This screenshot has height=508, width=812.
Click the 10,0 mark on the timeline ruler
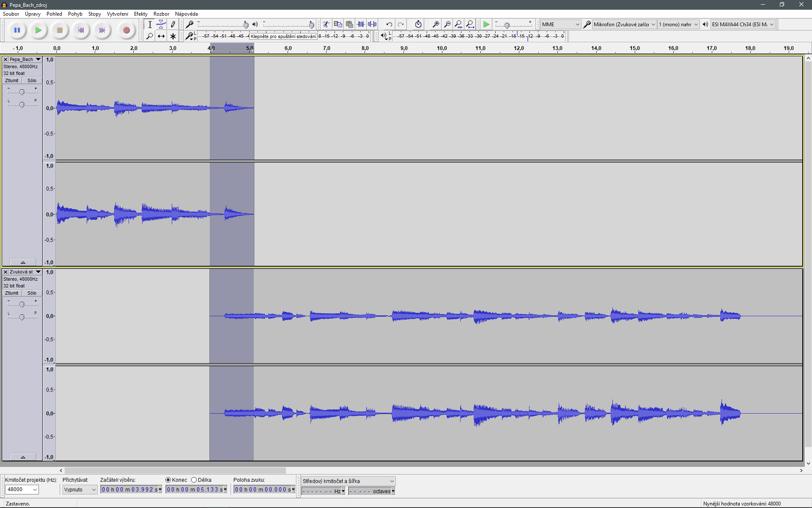tap(442, 48)
